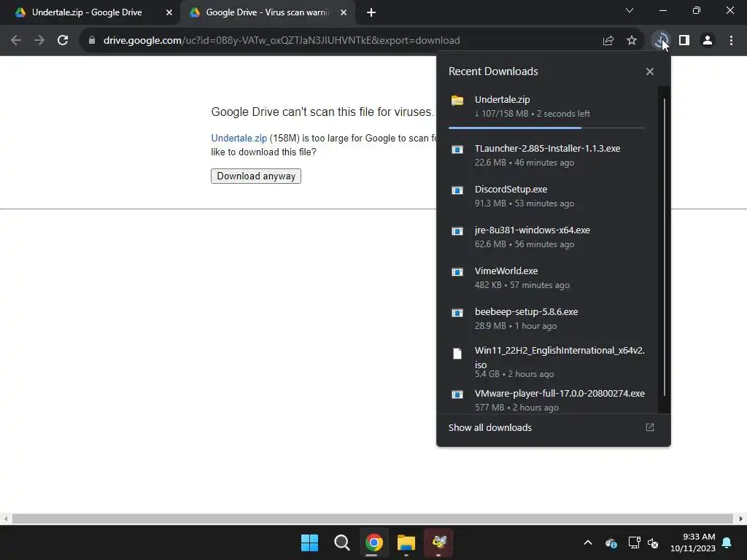Click the padlock site info icon
747x560 pixels.
click(x=92, y=41)
